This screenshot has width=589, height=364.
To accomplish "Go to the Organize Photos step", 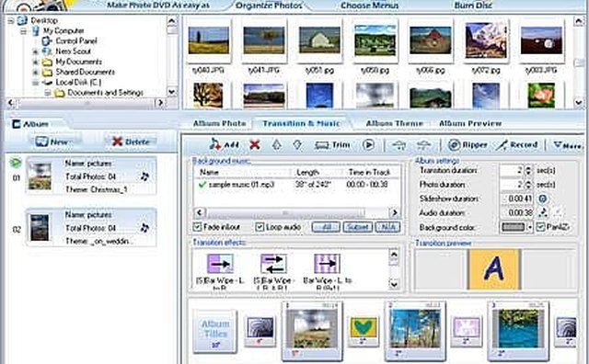I will point(269,6).
